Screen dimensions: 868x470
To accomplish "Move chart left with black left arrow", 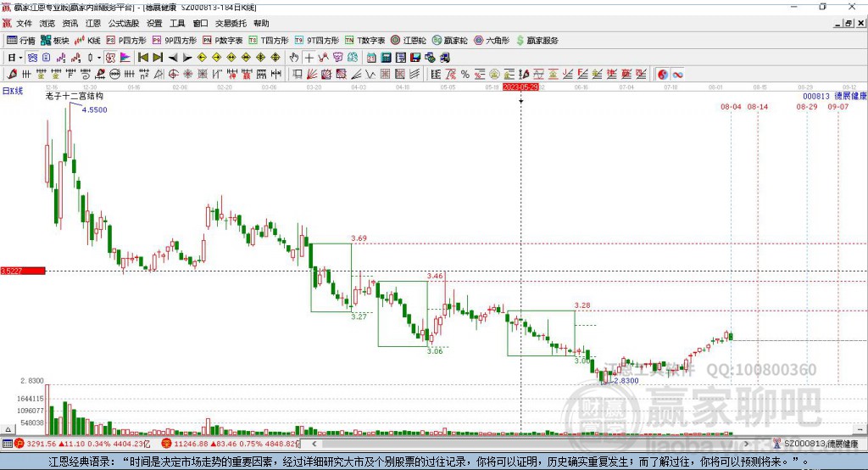I will pyautogui.click(x=173, y=58).
